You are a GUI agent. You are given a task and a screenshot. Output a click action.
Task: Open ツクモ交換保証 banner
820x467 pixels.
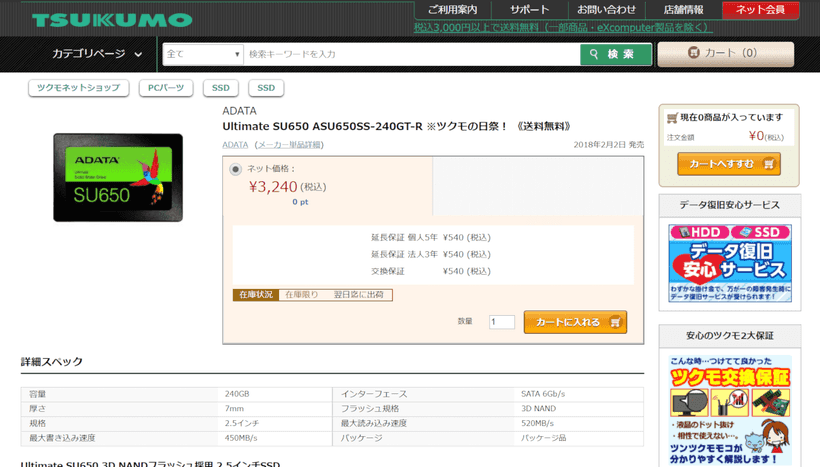click(730, 411)
